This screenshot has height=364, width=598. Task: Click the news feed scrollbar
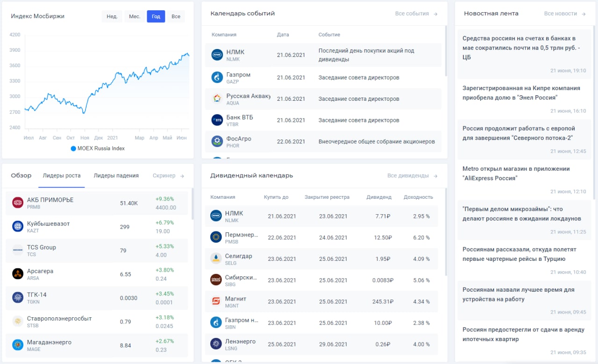click(x=594, y=112)
